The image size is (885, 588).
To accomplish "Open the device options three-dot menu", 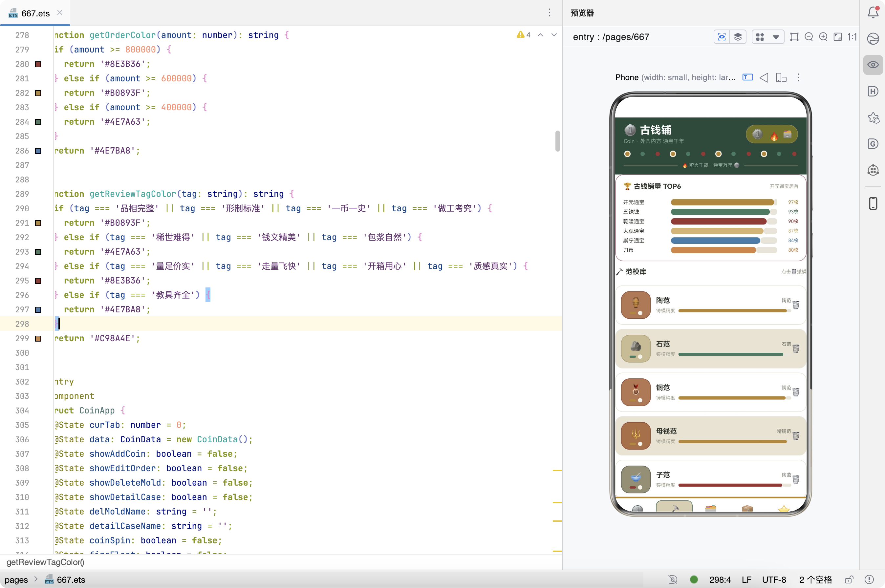I will coord(798,78).
